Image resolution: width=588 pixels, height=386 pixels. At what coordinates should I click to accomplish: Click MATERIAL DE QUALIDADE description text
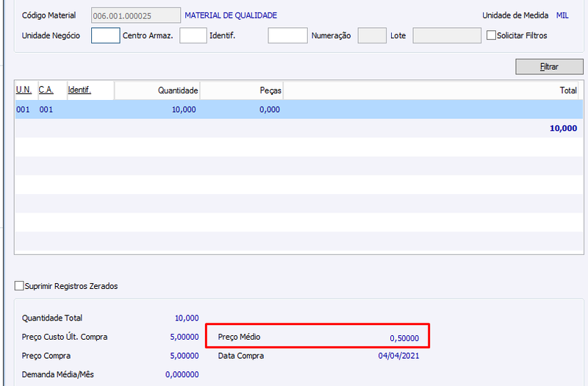231,15
